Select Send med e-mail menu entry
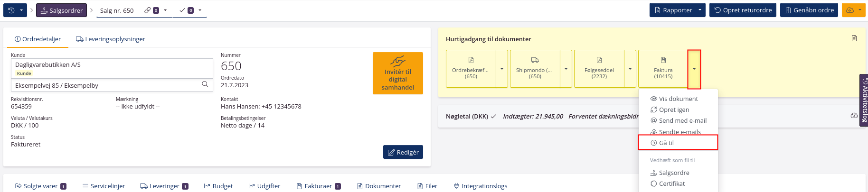868x192 pixels. coord(678,120)
